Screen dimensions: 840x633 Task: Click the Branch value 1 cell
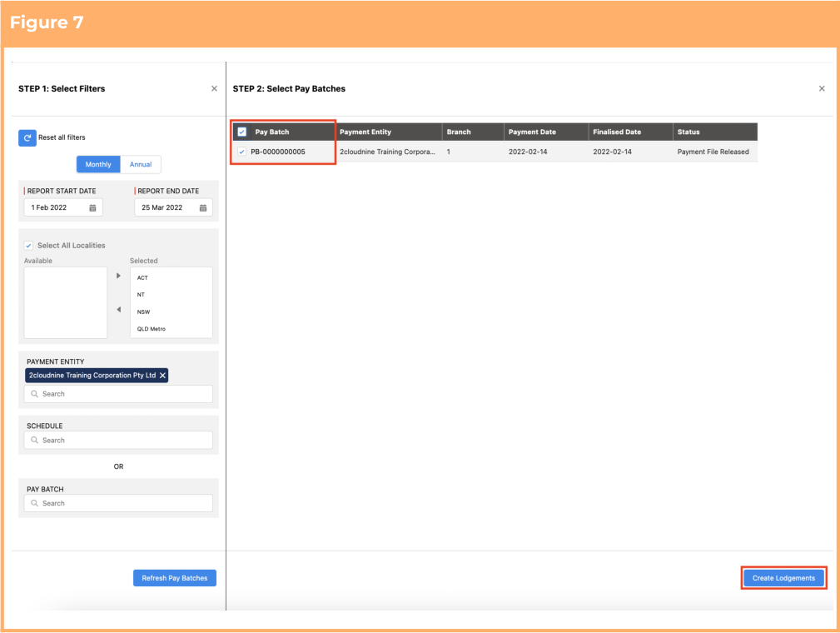[449, 152]
